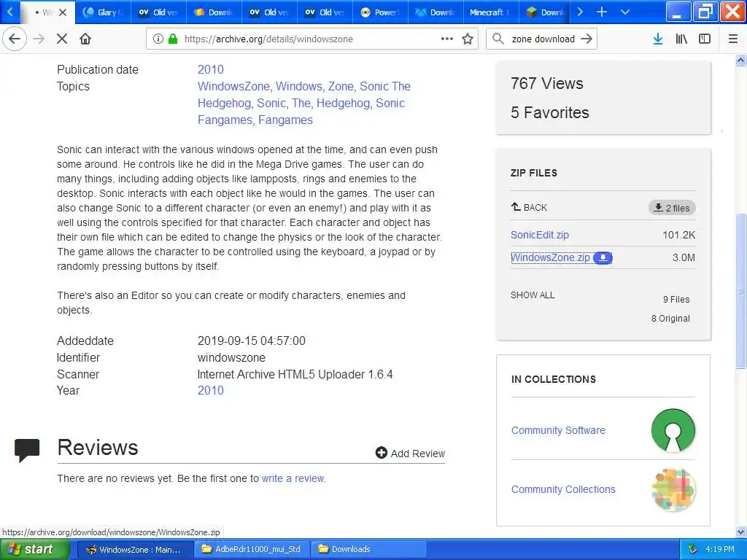Switch to the Glary tab
747x560 pixels.
click(x=103, y=12)
